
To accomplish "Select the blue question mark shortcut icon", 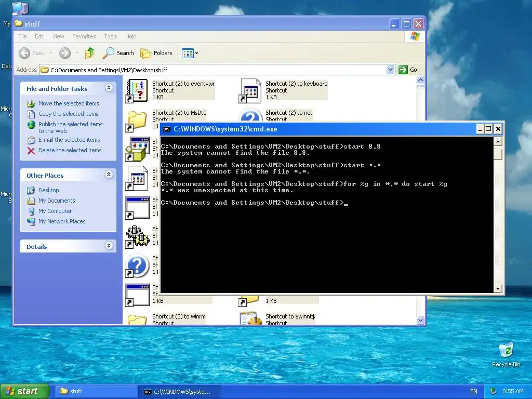I will click(x=137, y=265).
